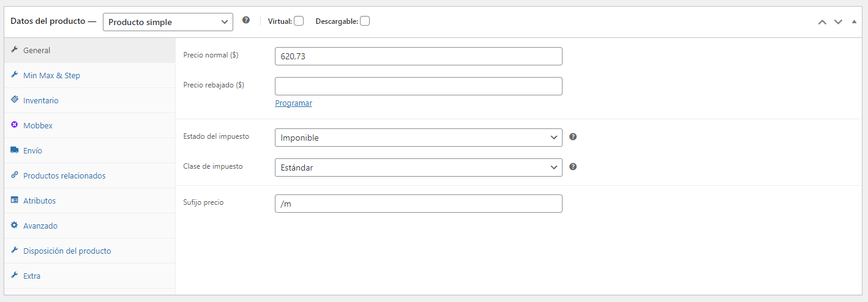The image size is (868, 302).
Task: Collapse panel with the small triangle toggle
Action: point(854,21)
